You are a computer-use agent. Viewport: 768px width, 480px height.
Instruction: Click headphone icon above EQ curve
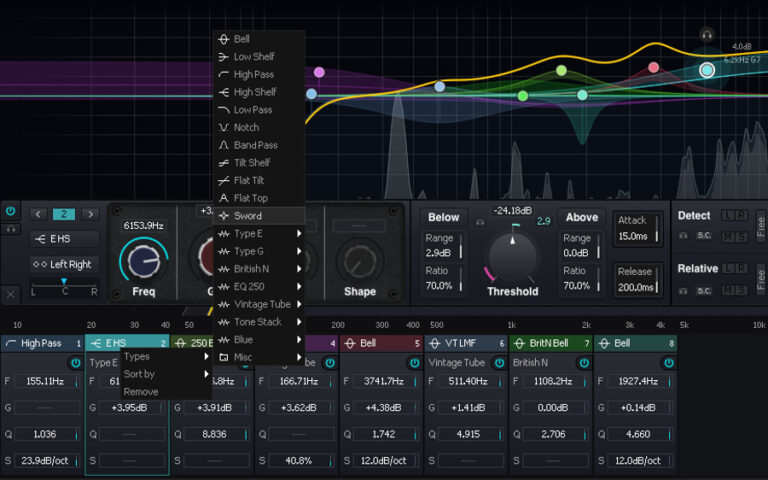tap(706, 35)
